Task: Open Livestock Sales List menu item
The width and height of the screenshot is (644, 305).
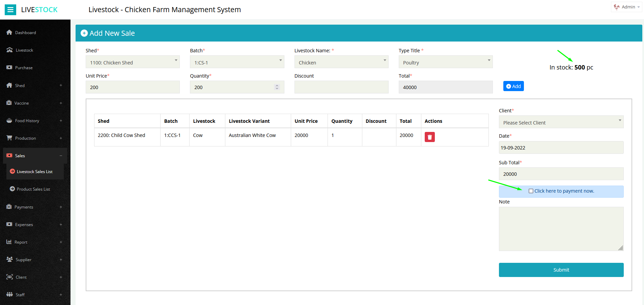Action: point(34,172)
